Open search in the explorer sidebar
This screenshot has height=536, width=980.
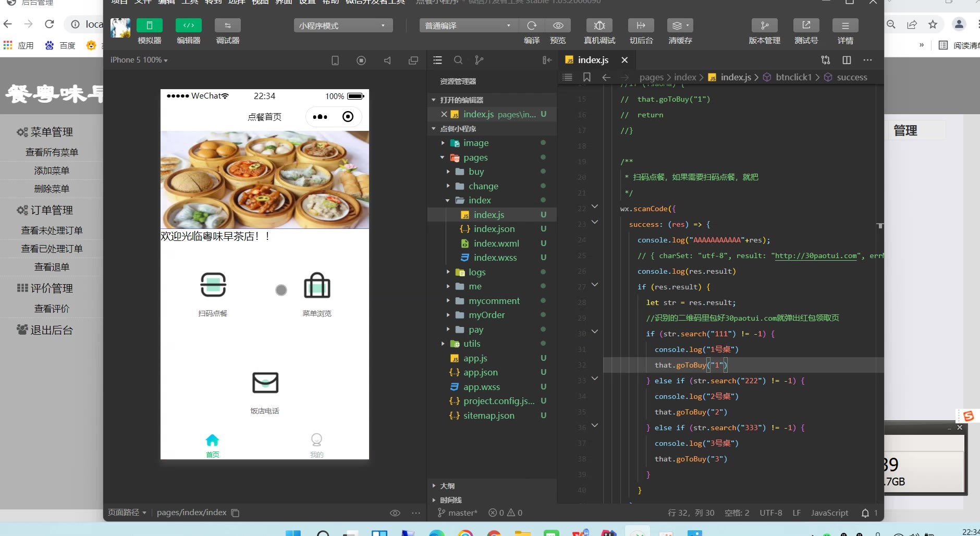[x=458, y=60]
